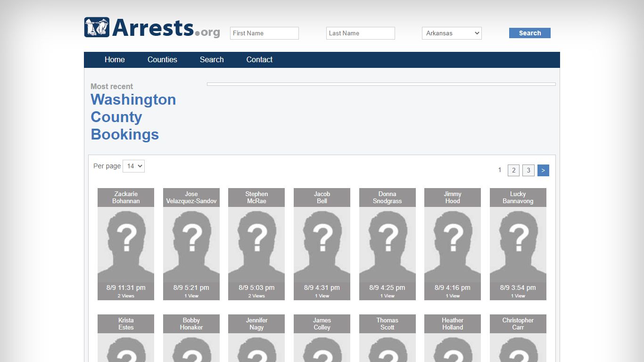644x362 pixels.
Task: Open Jacob Bell's name header
Action: point(322,197)
